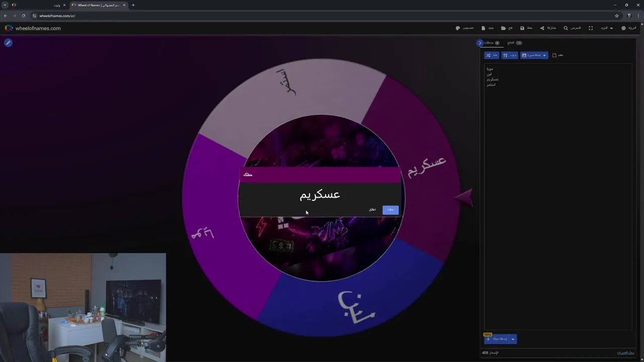
Task: Change language with the globe button
Action: 629,28
